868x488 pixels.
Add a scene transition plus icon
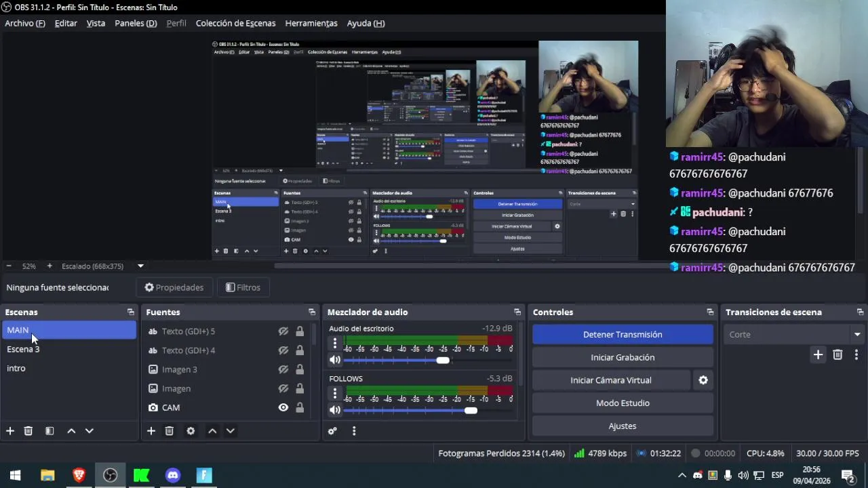[x=818, y=354]
